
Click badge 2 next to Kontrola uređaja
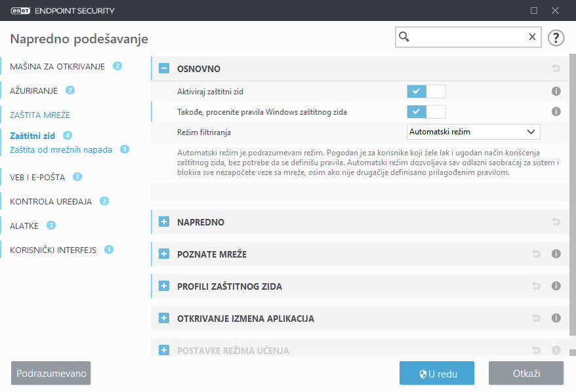click(104, 201)
